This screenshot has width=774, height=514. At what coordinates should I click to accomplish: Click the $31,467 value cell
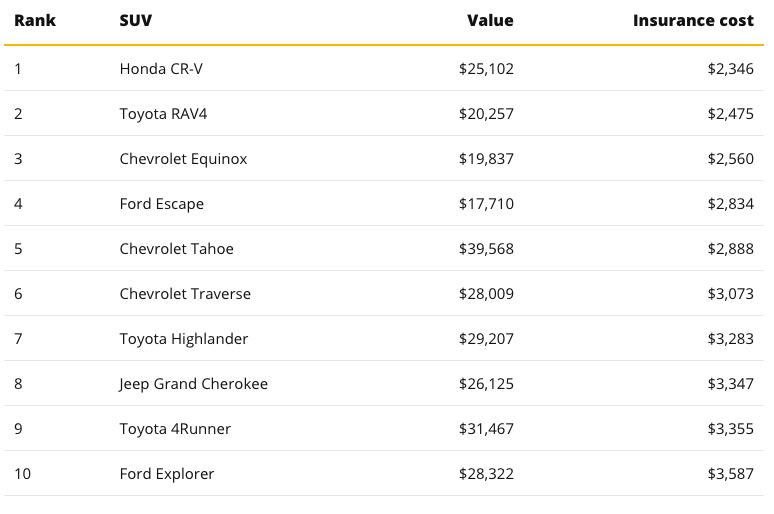485,429
